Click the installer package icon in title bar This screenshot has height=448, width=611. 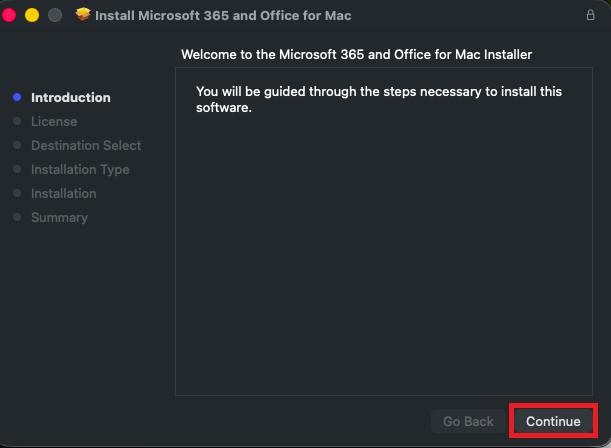click(83, 15)
